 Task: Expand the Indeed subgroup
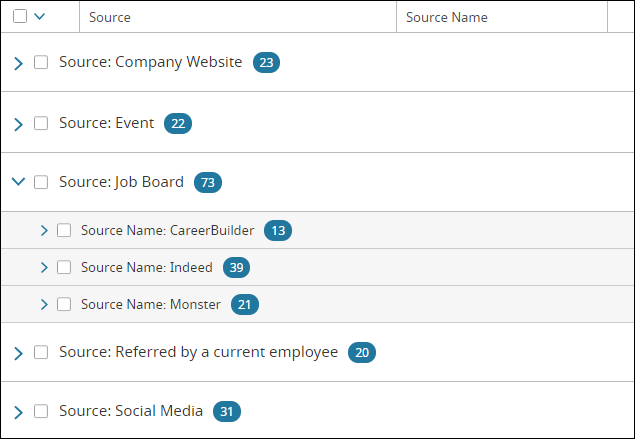click(44, 267)
